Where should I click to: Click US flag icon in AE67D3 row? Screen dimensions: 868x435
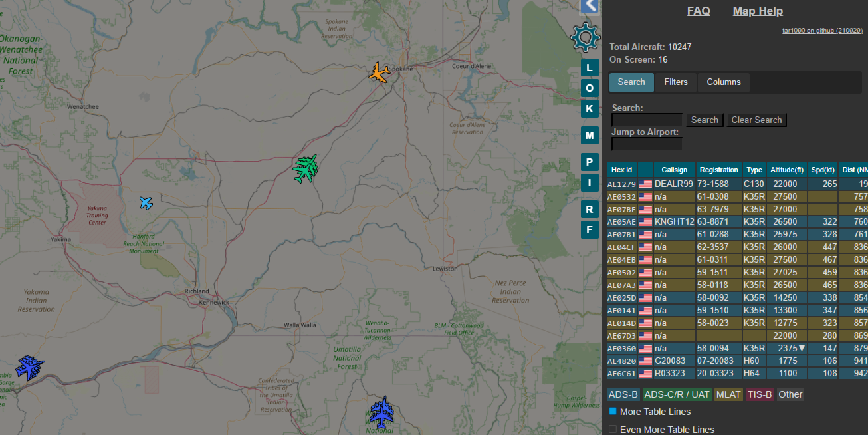click(645, 336)
